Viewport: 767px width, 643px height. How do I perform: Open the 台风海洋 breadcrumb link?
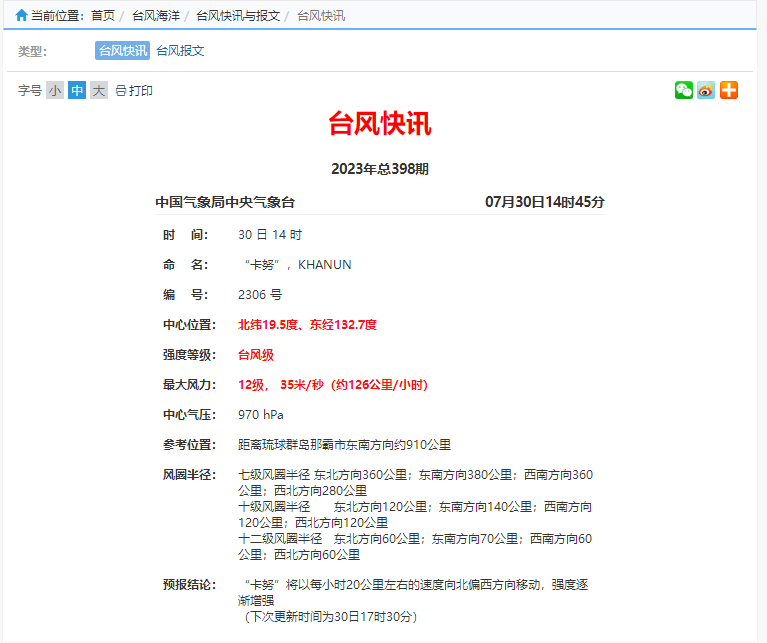[155, 16]
